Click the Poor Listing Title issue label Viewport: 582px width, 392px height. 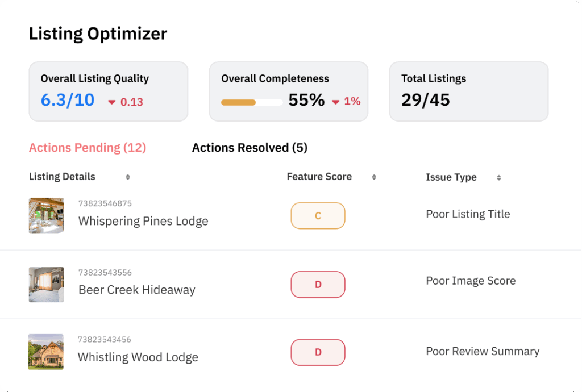pos(468,214)
